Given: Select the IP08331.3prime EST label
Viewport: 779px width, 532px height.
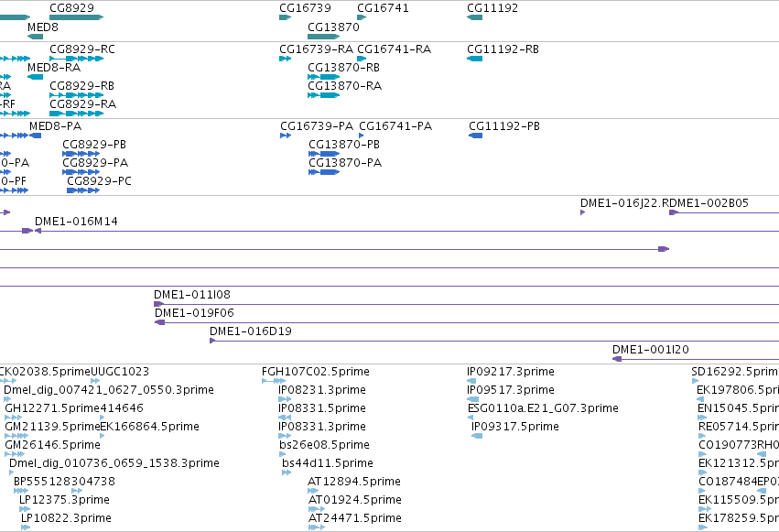Looking at the screenshot, I should tap(322, 427).
